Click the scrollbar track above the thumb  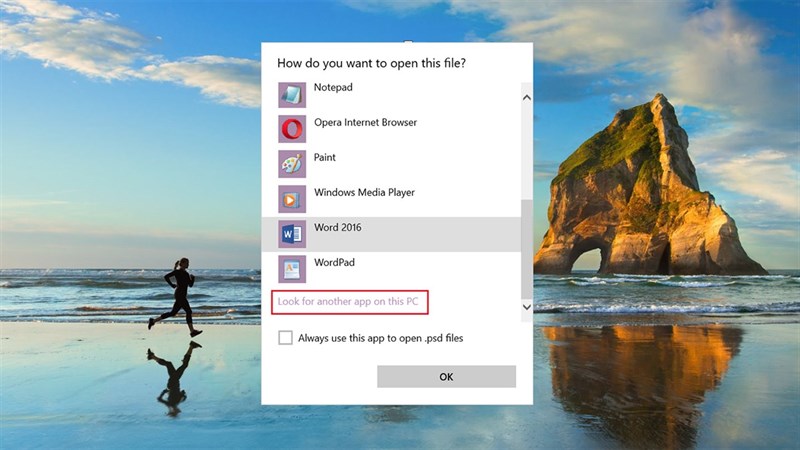(x=526, y=150)
